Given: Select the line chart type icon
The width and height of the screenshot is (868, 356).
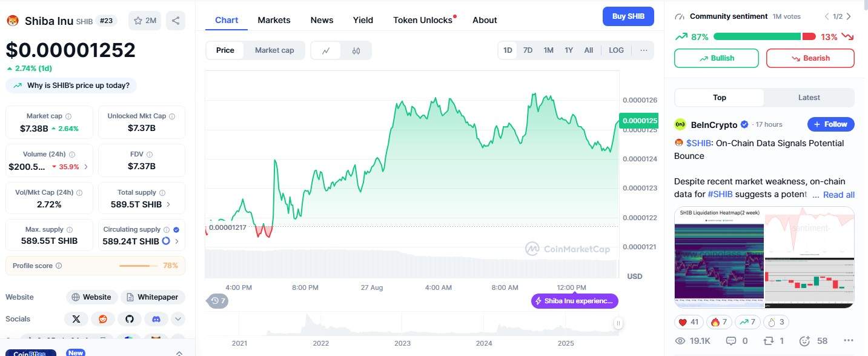Looking at the screenshot, I should point(326,50).
